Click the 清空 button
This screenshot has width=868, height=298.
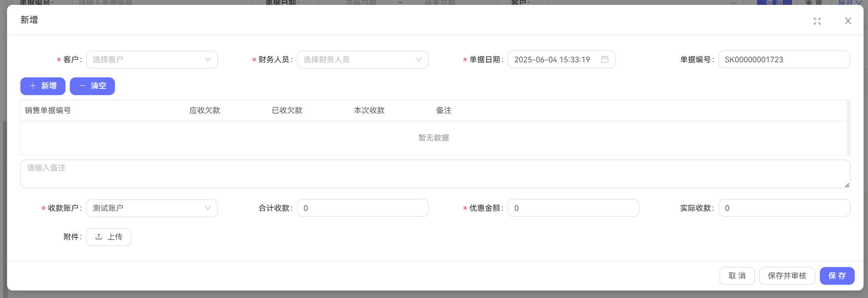click(x=92, y=86)
